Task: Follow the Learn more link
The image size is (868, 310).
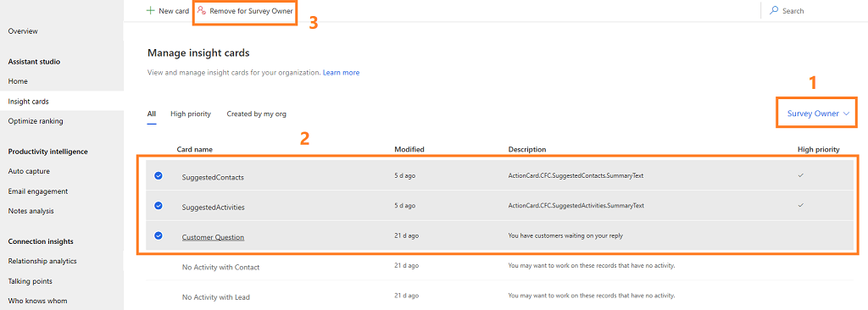Action: (x=341, y=73)
